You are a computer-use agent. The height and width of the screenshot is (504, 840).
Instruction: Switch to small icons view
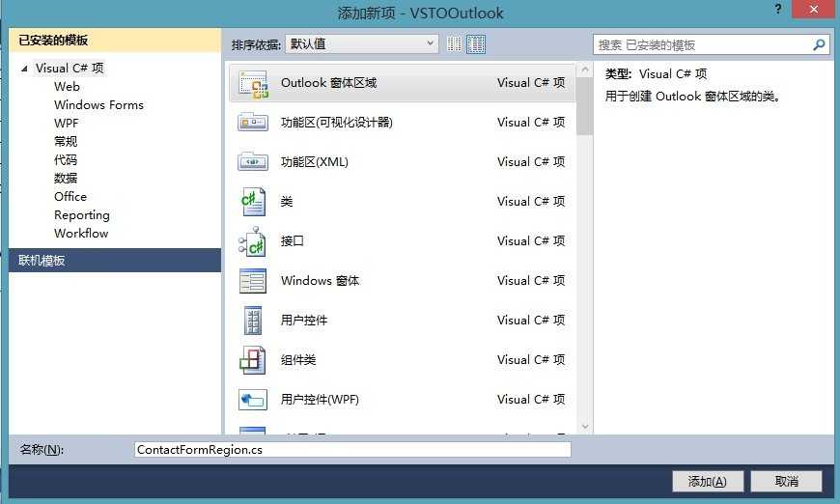(455, 44)
